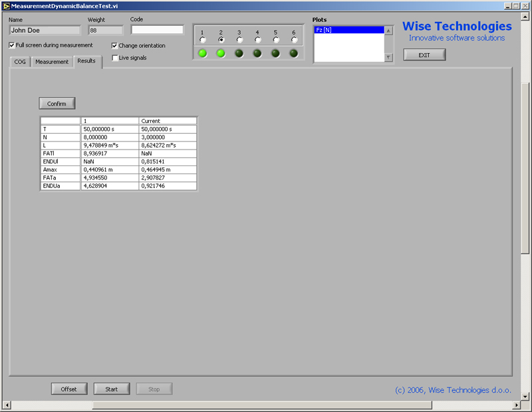Click the window vertical scroll down arrow
The width and height of the screenshot is (532, 412).
coord(525,396)
